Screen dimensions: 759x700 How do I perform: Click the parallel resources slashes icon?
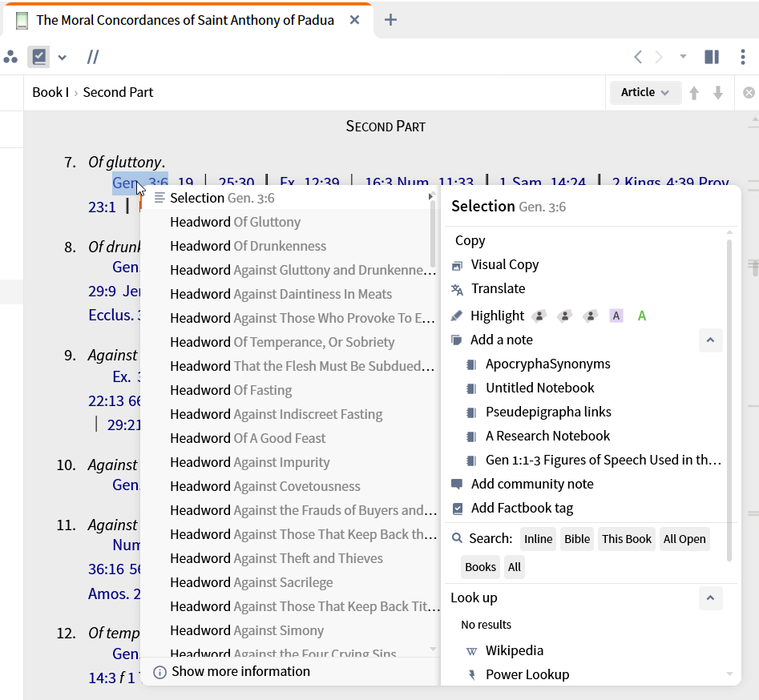[93, 57]
